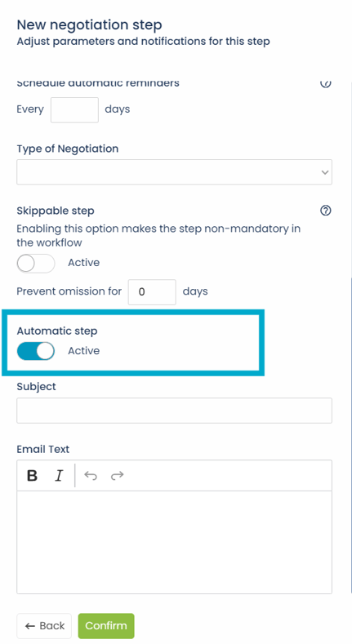
Task: Open the Type of Negotiation dropdown
Action: click(x=174, y=172)
